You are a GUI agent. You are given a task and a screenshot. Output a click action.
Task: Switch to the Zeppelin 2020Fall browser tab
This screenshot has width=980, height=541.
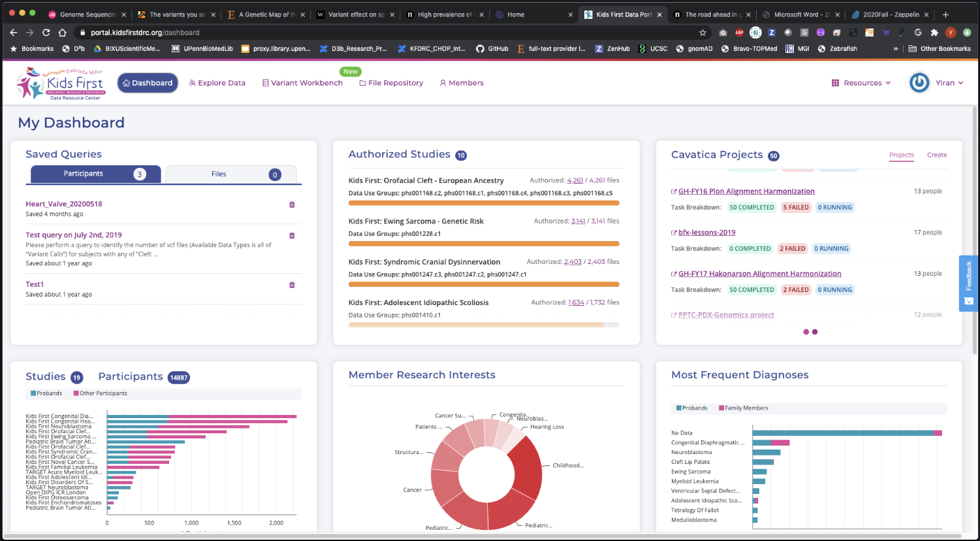click(x=891, y=14)
